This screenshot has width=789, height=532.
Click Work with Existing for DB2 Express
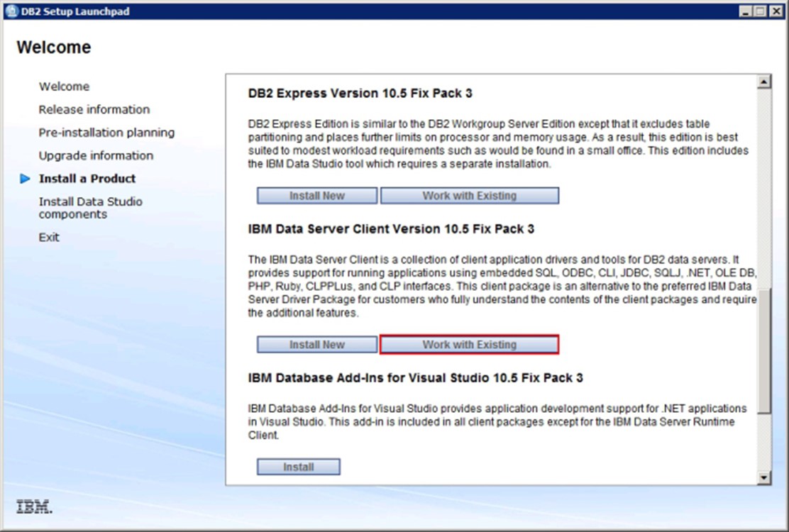[x=469, y=196]
